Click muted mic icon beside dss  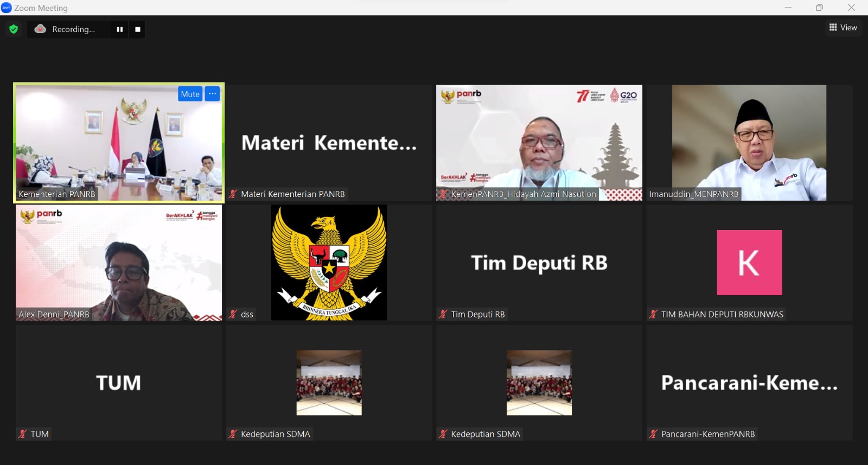(x=233, y=314)
